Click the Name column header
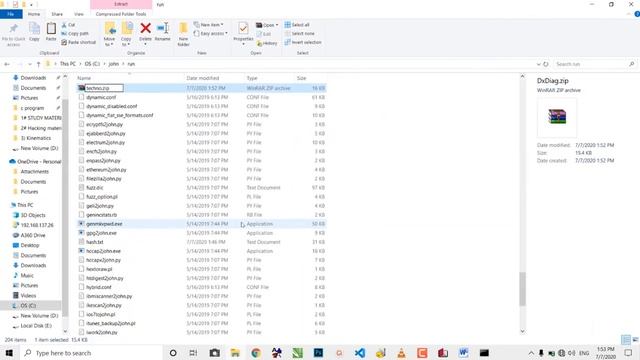 click(x=84, y=78)
